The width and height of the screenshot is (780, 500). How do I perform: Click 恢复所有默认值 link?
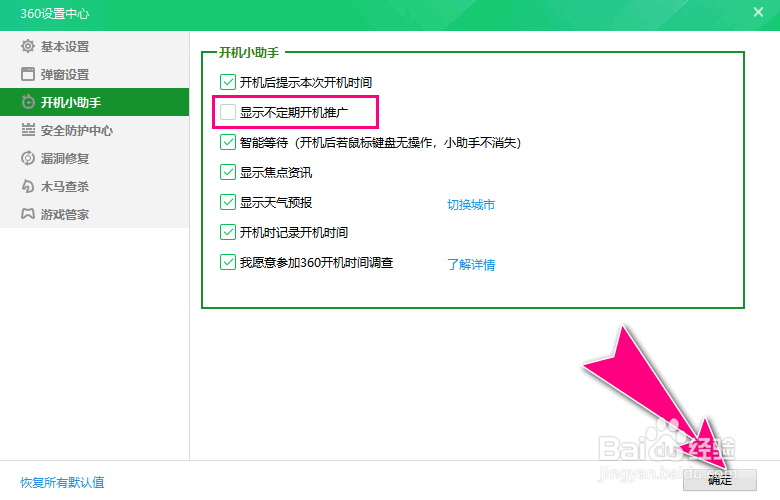pos(62,482)
